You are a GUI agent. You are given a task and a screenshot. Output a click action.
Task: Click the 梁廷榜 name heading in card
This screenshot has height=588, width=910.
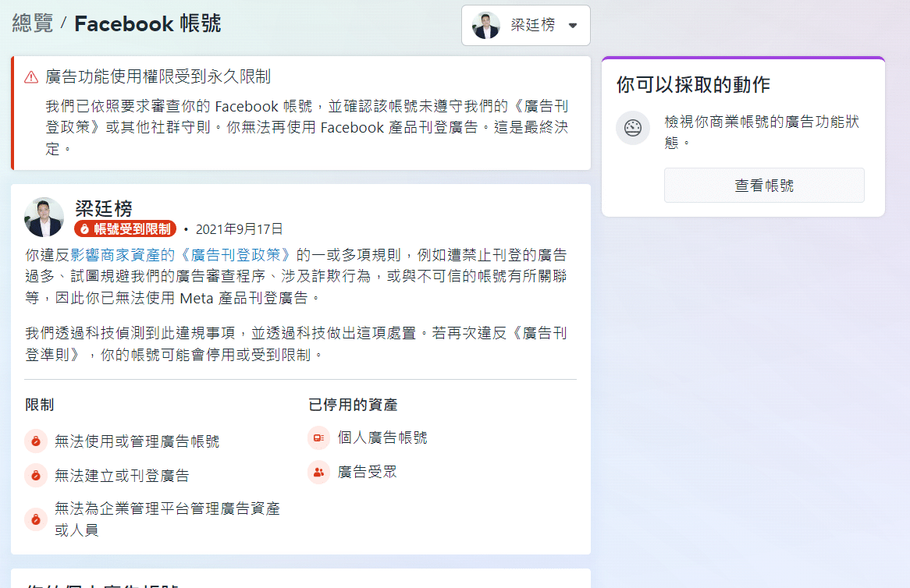point(104,208)
